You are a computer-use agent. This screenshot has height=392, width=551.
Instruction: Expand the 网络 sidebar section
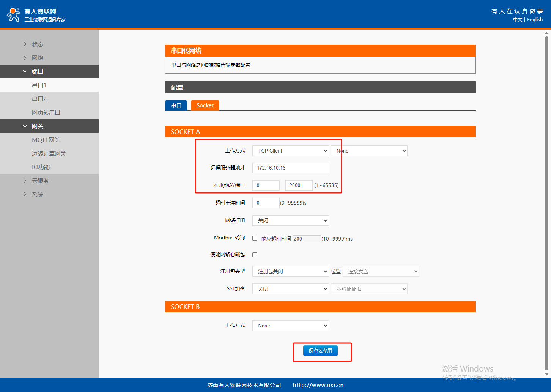tap(37, 58)
